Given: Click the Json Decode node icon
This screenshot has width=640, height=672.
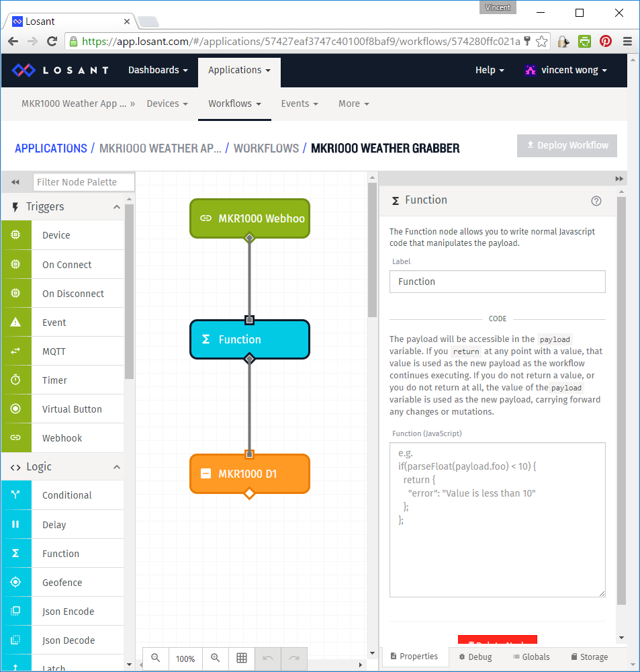Looking at the screenshot, I should pos(16,640).
